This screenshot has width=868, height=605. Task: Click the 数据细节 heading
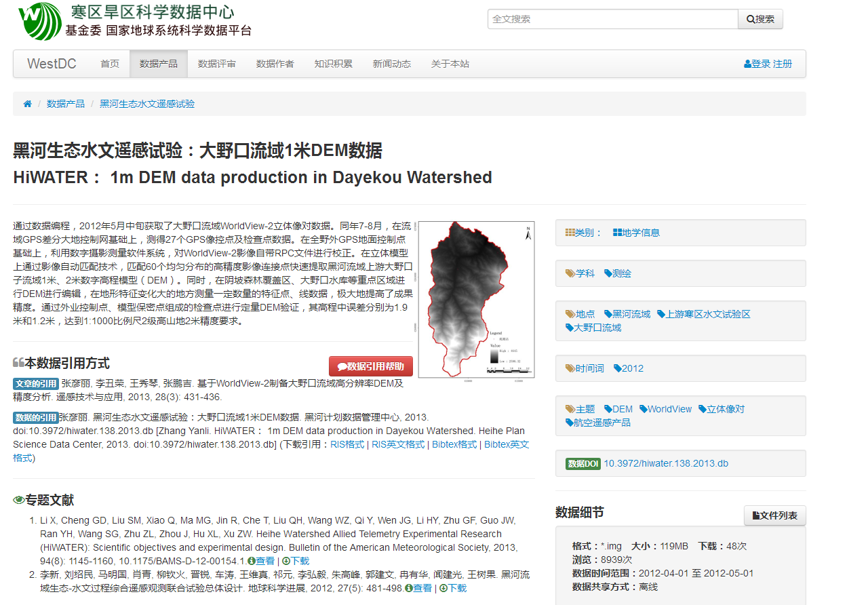click(580, 512)
